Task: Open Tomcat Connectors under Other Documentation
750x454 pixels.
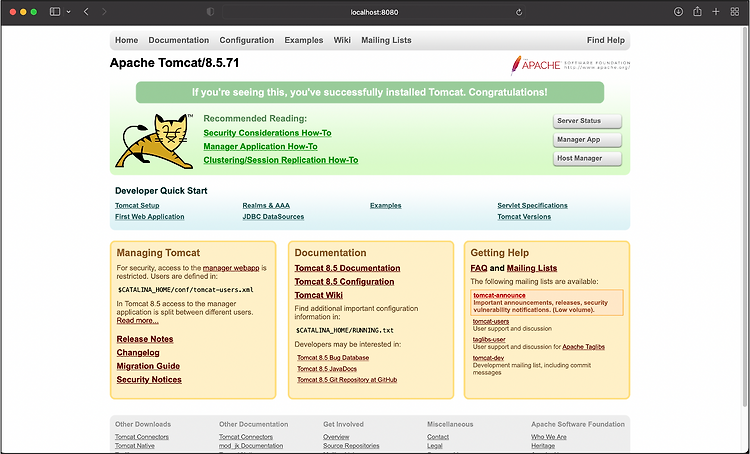Action: tap(246, 437)
